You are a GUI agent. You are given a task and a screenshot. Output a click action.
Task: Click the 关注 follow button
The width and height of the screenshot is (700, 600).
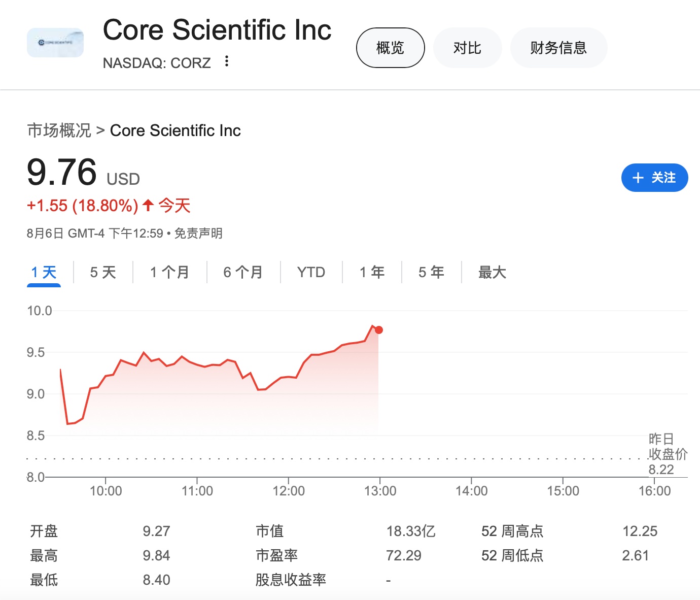pyautogui.click(x=654, y=178)
